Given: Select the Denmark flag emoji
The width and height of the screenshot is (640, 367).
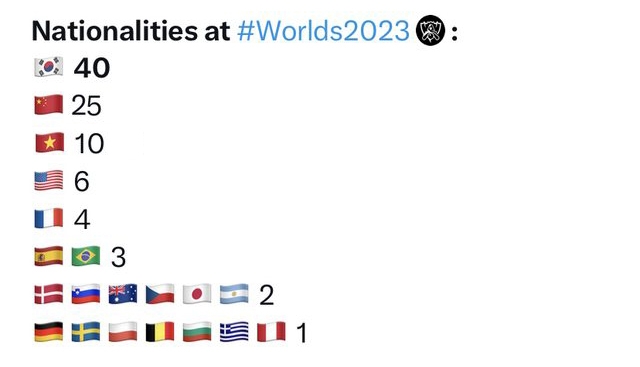Looking at the screenshot, I should tap(49, 294).
